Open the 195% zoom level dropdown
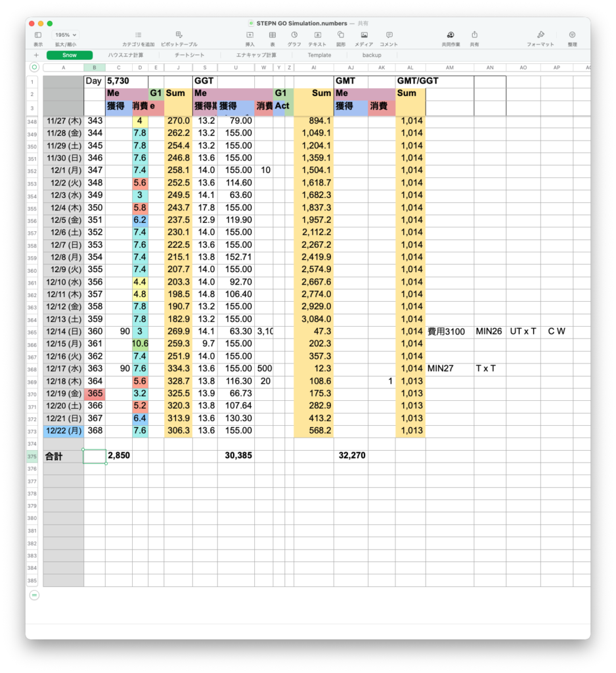Image resolution: width=616 pixels, height=673 pixels. tap(65, 35)
